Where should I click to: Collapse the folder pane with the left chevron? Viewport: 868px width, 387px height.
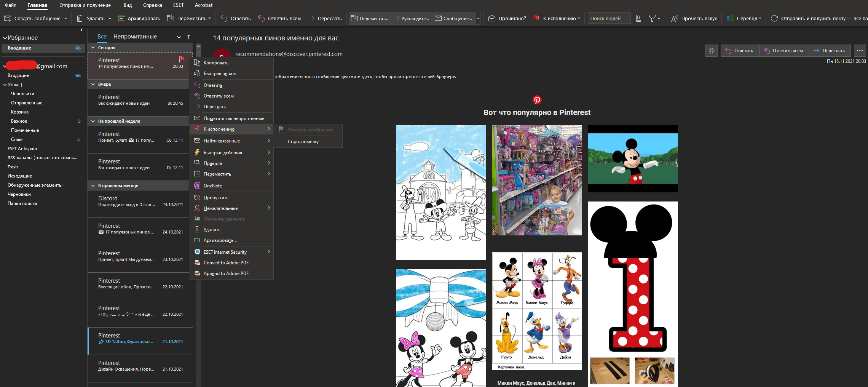coord(81,30)
